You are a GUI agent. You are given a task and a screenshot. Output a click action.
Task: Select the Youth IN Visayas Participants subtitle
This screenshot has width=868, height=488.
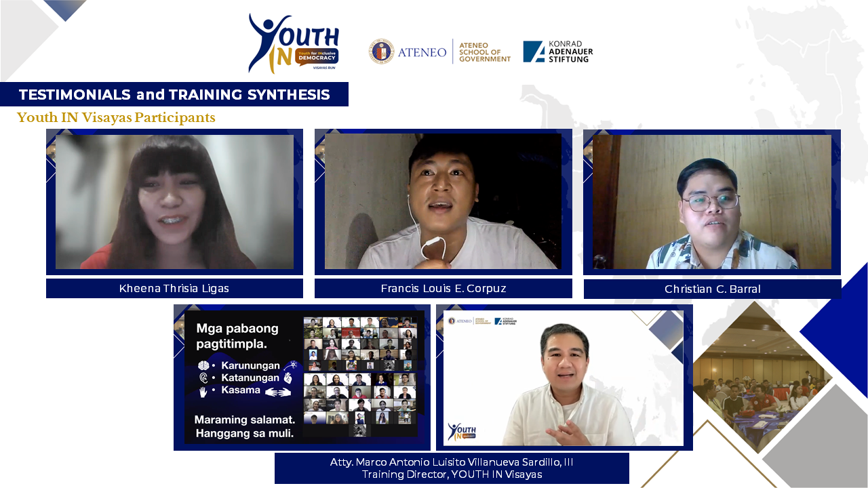(116, 118)
